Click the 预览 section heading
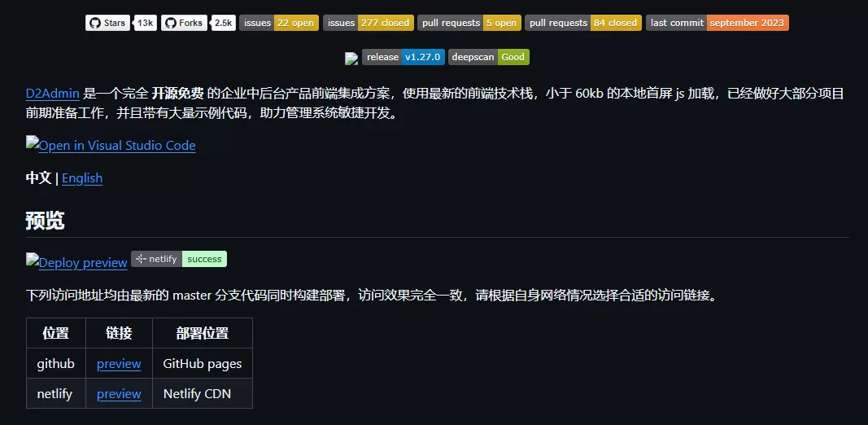The height and width of the screenshot is (425, 868). (x=45, y=221)
